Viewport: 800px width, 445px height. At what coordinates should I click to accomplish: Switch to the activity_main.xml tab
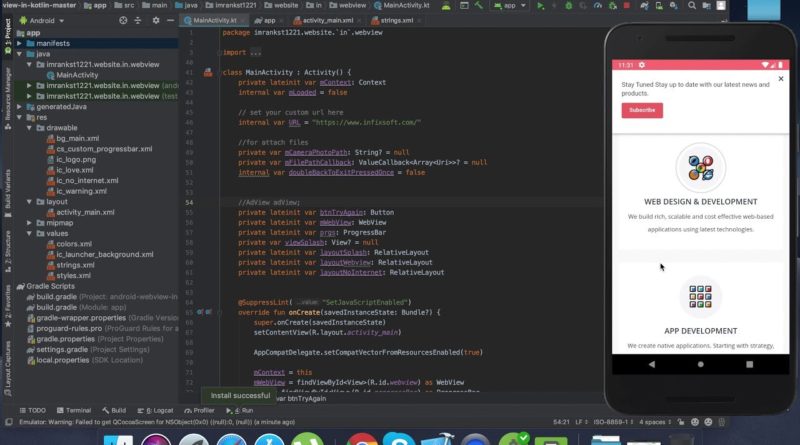tap(327, 20)
